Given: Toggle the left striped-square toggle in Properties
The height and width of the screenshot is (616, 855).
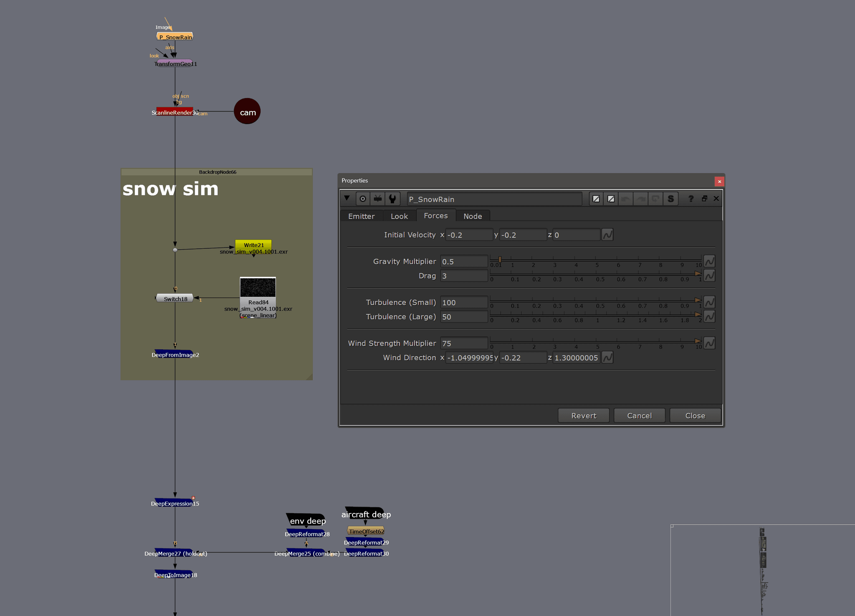Looking at the screenshot, I should pos(596,199).
